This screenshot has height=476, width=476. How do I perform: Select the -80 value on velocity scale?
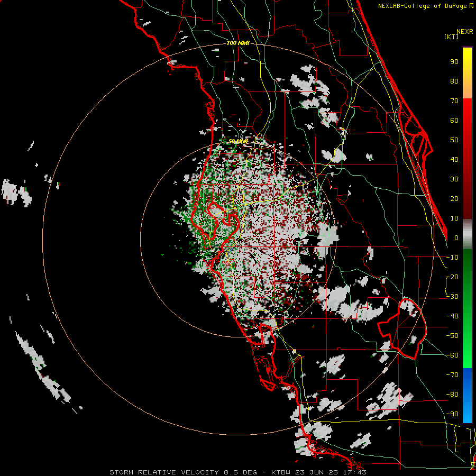(x=452, y=395)
